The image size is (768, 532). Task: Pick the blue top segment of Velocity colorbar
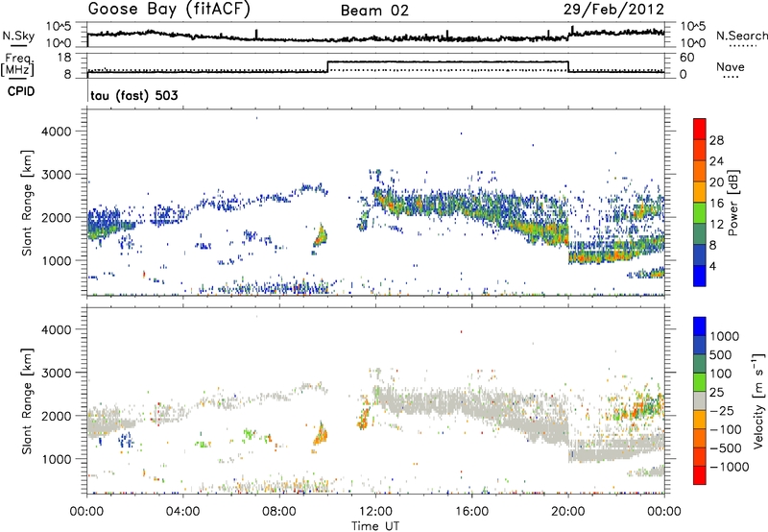click(x=700, y=326)
